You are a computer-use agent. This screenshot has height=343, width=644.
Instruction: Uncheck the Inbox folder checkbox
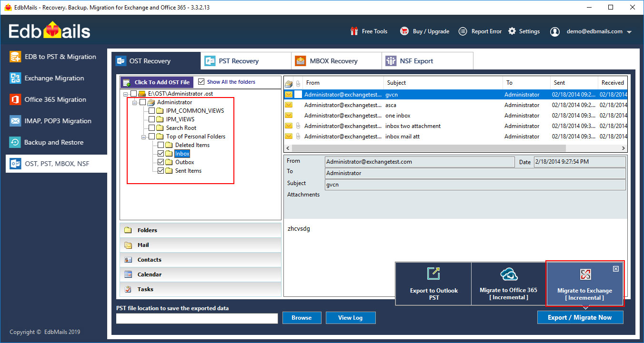pyautogui.click(x=161, y=154)
